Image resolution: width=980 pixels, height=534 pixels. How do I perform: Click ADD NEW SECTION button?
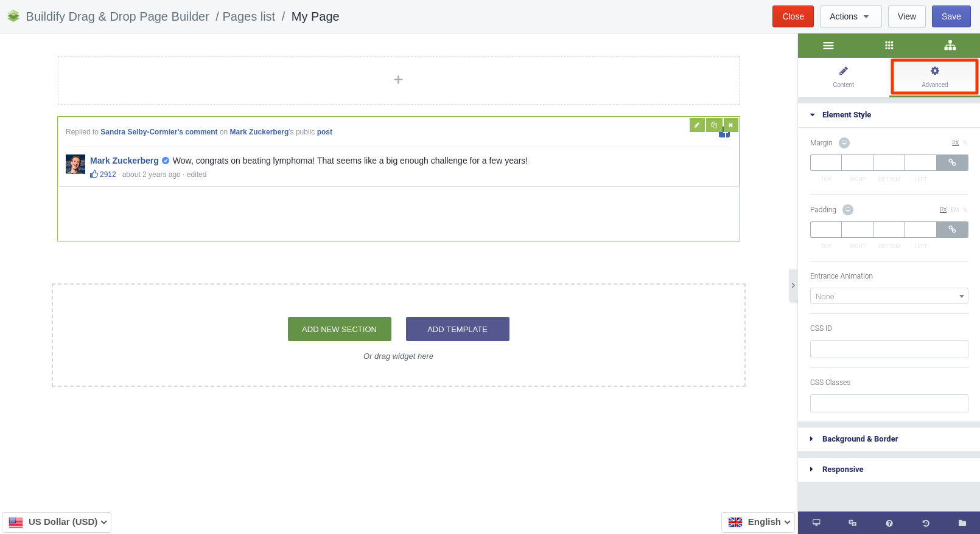(340, 329)
